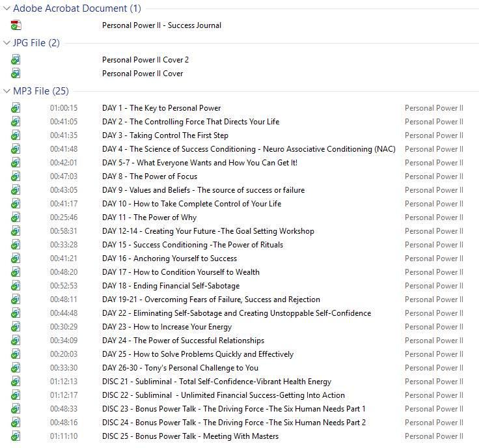Click the MP3 icon for DAY 3 track
479x448 pixels.
[x=16, y=135]
